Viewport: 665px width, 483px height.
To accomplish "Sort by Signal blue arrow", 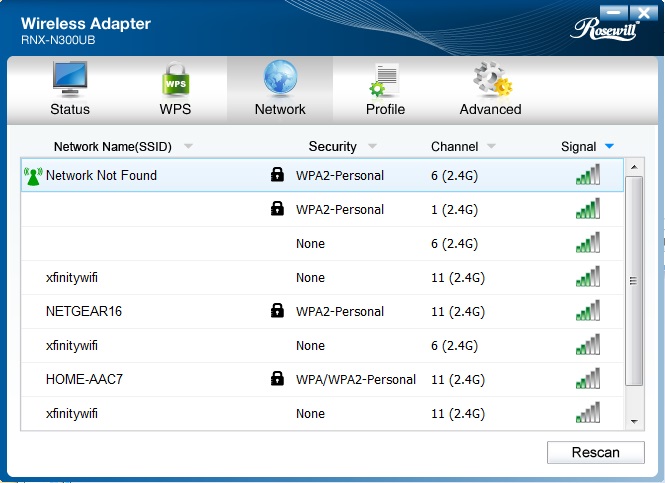I will coord(609,146).
